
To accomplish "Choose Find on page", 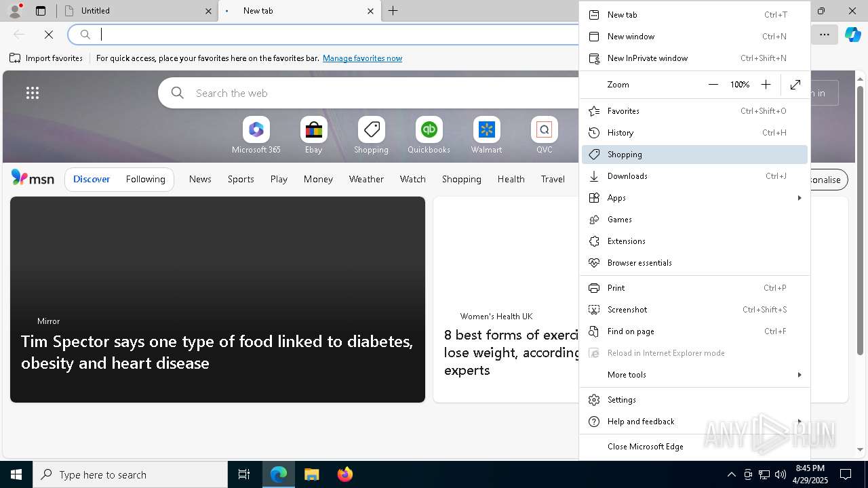I will (694, 331).
